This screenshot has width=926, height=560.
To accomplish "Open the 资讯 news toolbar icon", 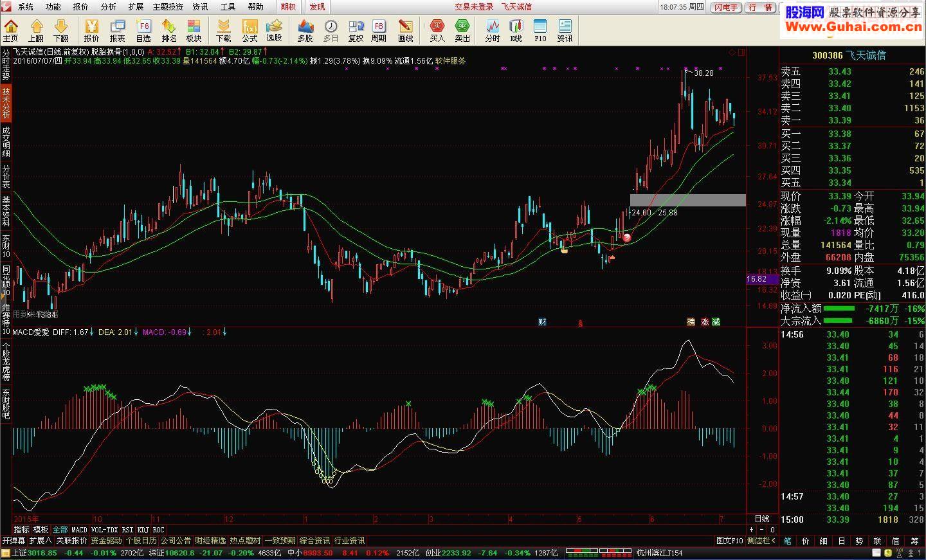I will 565,30.
